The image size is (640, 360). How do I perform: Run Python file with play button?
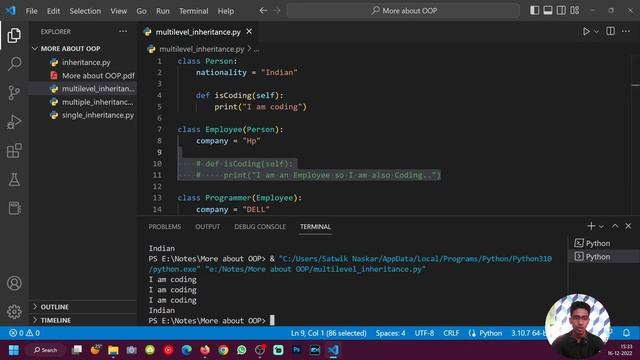[586, 31]
